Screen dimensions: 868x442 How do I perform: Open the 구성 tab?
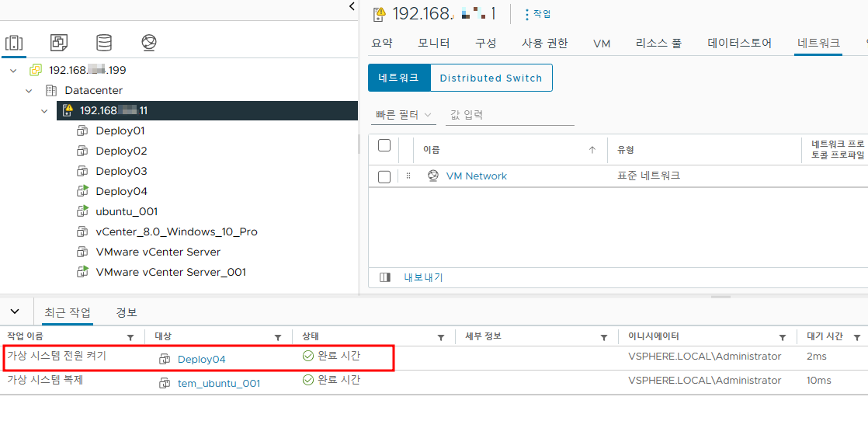click(x=485, y=44)
